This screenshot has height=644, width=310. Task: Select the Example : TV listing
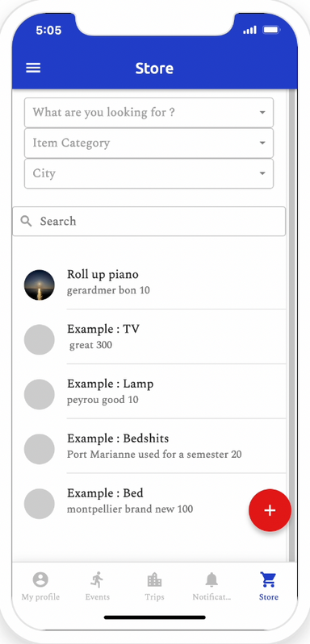click(x=149, y=337)
